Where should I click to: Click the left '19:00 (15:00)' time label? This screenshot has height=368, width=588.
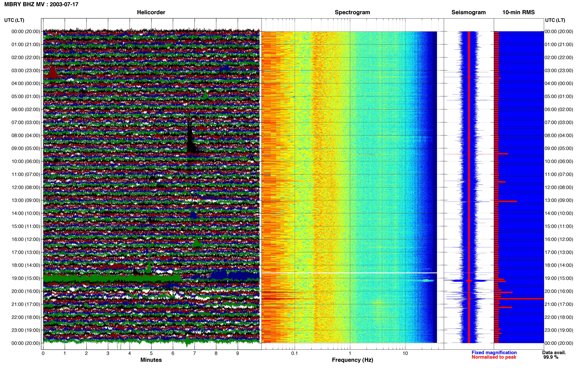(x=26, y=278)
